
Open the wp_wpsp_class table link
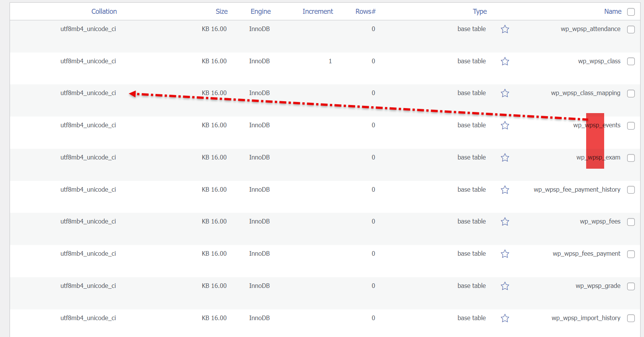599,61
